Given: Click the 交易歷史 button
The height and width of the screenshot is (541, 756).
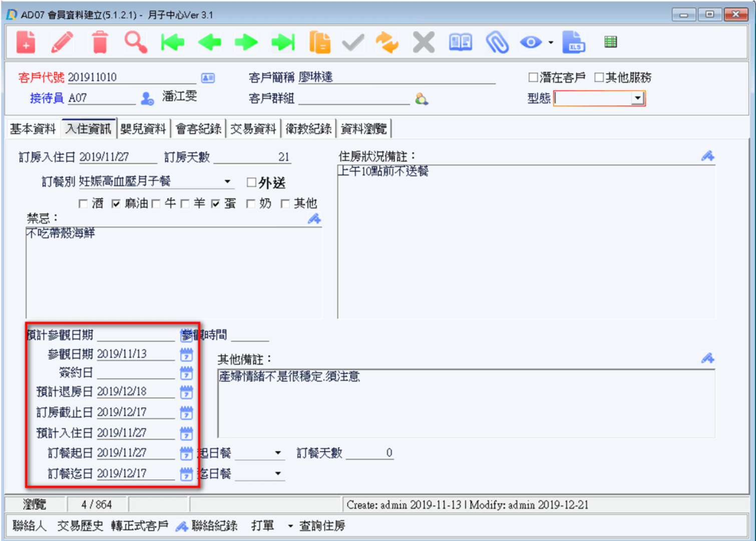Looking at the screenshot, I should pos(80,526).
